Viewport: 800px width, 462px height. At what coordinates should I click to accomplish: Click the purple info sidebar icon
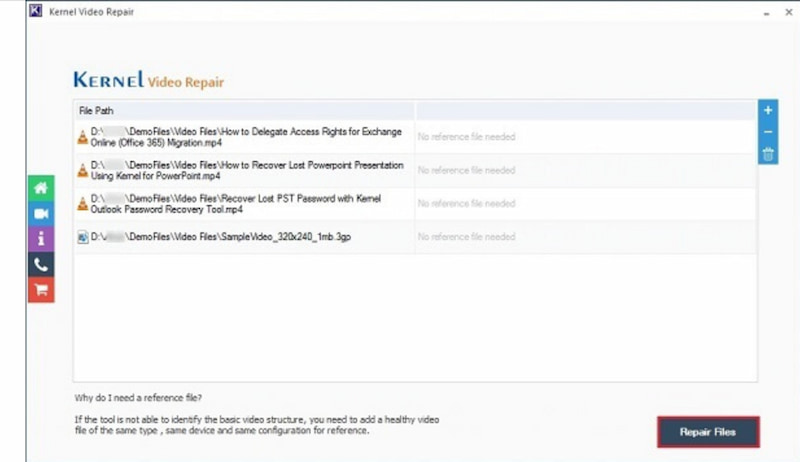tap(41, 239)
